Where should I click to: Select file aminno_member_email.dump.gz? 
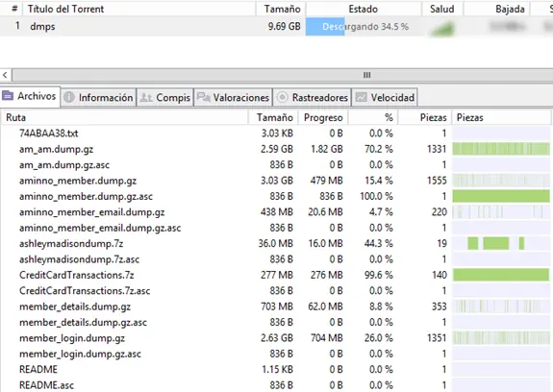tap(91, 212)
